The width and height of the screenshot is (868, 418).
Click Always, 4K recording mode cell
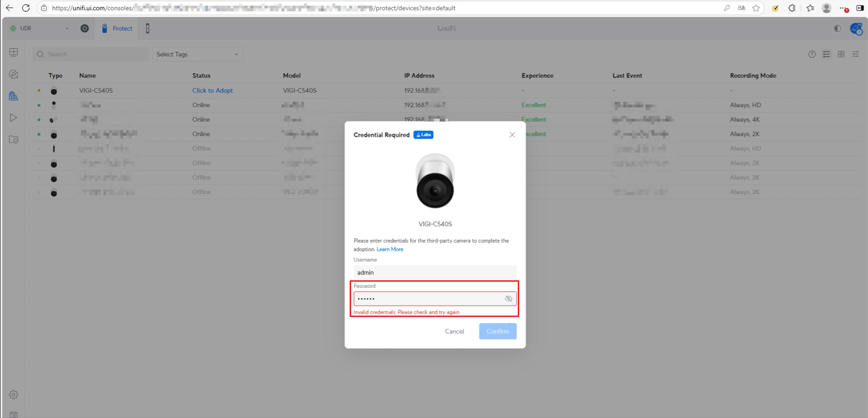point(745,119)
